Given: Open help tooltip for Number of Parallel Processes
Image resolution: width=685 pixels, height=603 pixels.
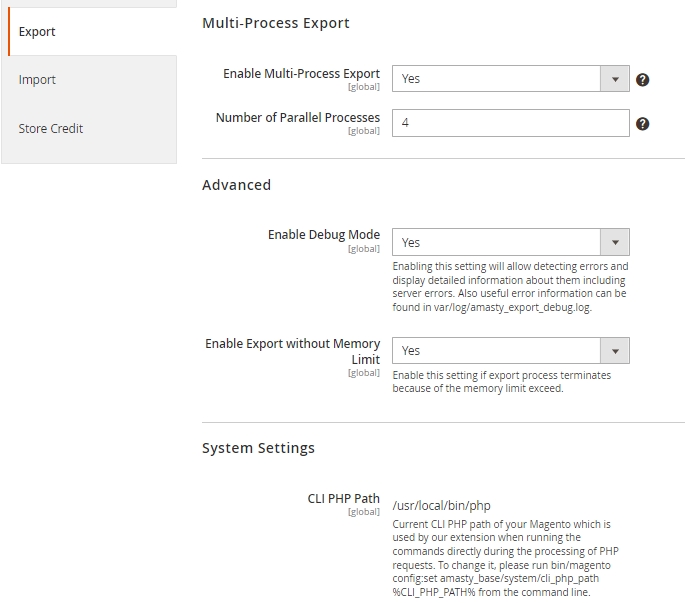Looking at the screenshot, I should click(x=642, y=124).
